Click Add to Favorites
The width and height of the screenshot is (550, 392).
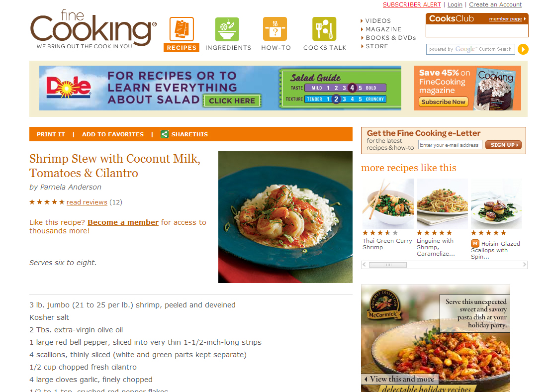113,134
